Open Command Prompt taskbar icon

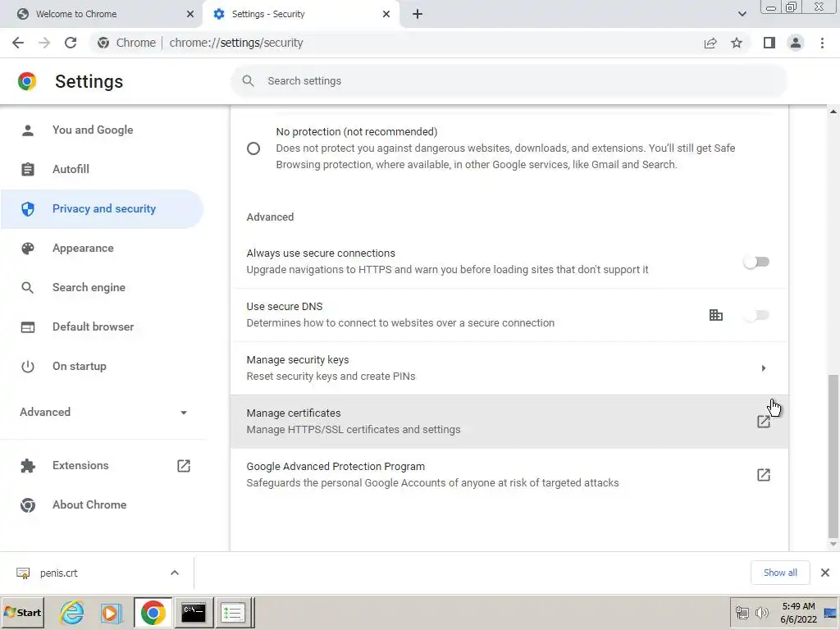(194, 612)
